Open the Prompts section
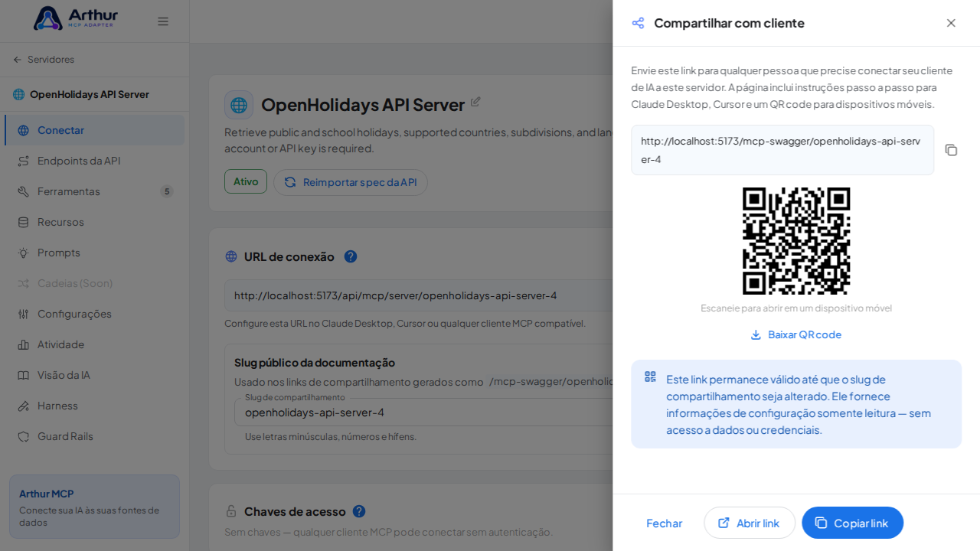This screenshot has height=551, width=980. pyautogui.click(x=95, y=253)
